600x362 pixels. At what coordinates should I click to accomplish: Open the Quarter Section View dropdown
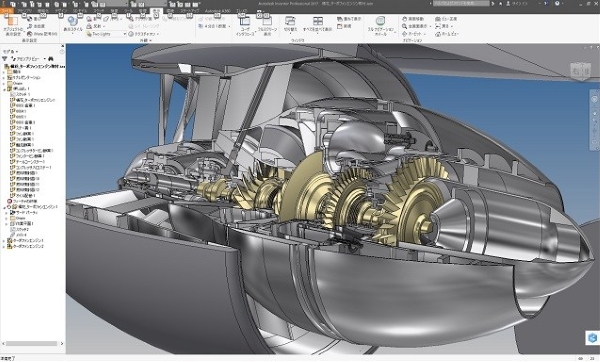(x=214, y=26)
